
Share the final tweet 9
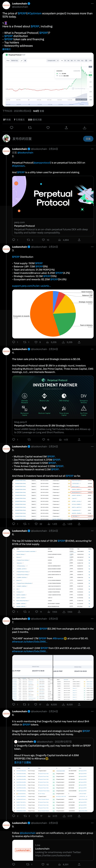(79, 864)
